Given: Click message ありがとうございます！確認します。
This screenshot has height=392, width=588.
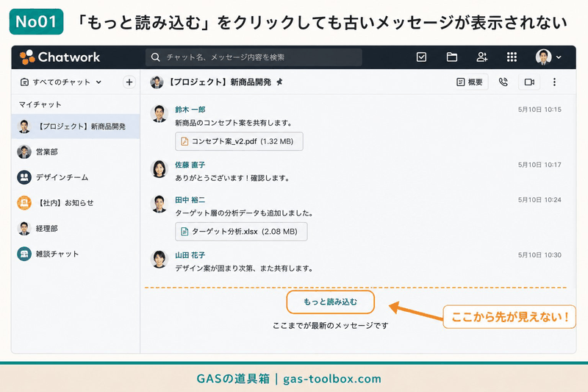Looking at the screenshot, I should click(232, 178).
